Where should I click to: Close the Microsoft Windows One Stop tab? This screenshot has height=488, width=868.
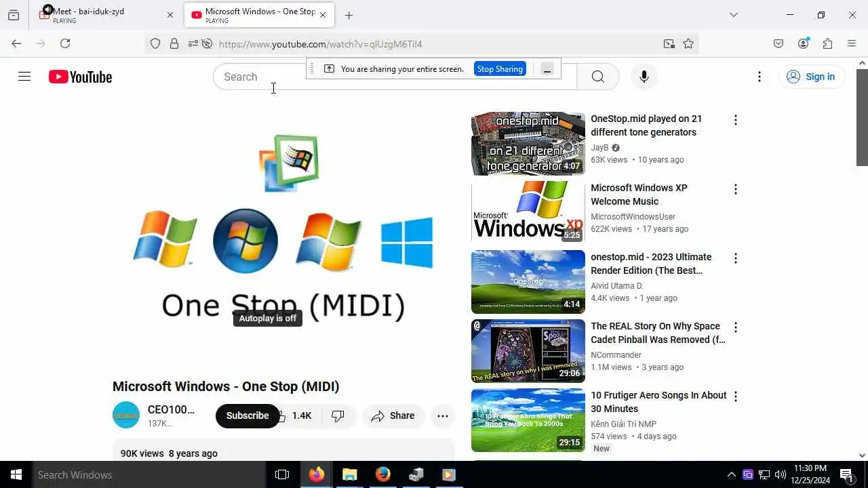tap(323, 15)
